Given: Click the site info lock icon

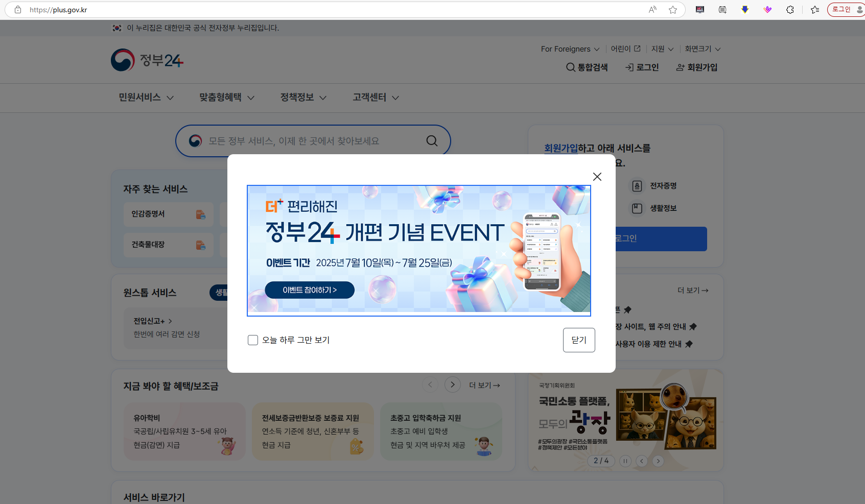Looking at the screenshot, I should pos(18,10).
